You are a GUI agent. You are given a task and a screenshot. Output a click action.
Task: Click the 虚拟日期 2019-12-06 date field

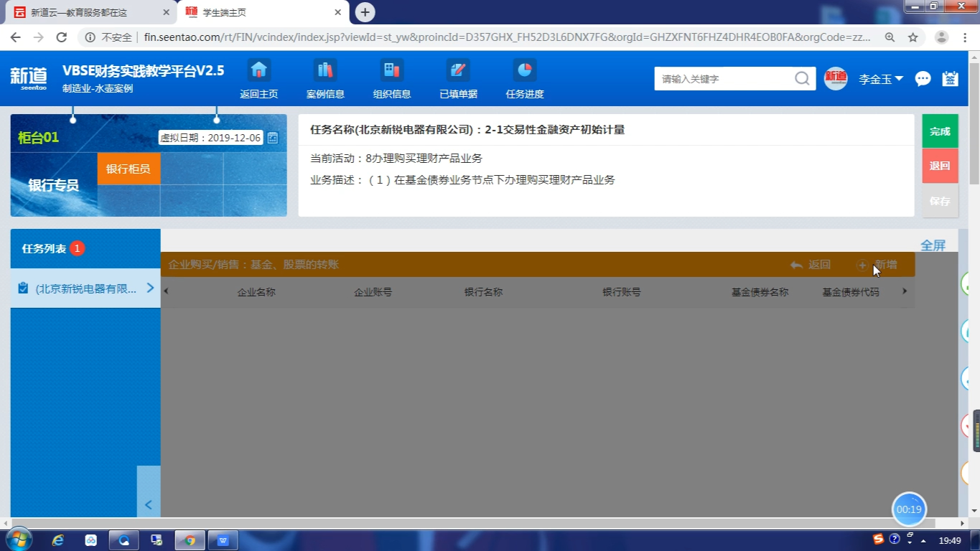[x=210, y=138]
